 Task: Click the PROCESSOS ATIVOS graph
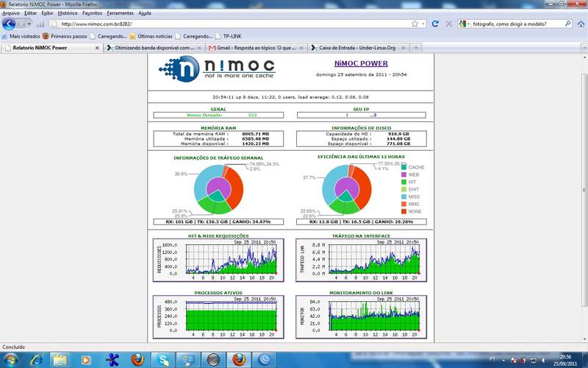(218, 317)
